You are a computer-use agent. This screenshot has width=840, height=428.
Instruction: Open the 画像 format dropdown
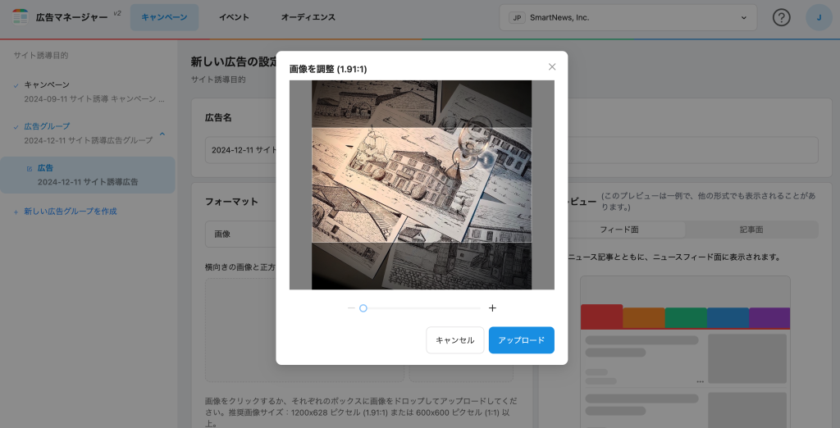pos(240,233)
